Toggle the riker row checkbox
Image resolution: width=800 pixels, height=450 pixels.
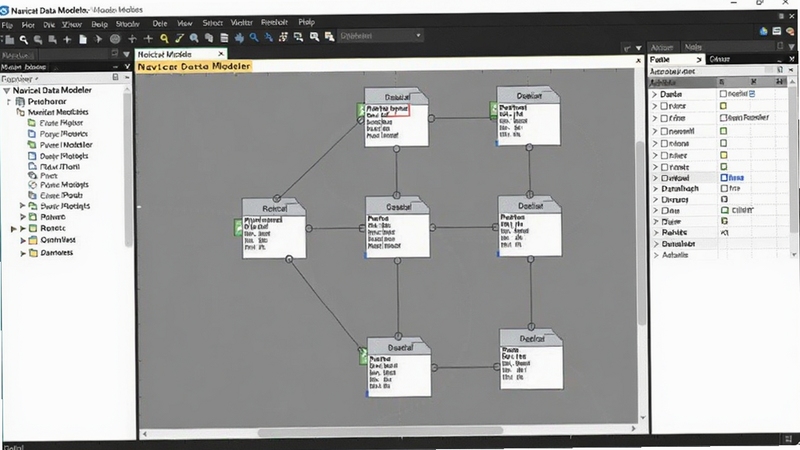coord(664,155)
